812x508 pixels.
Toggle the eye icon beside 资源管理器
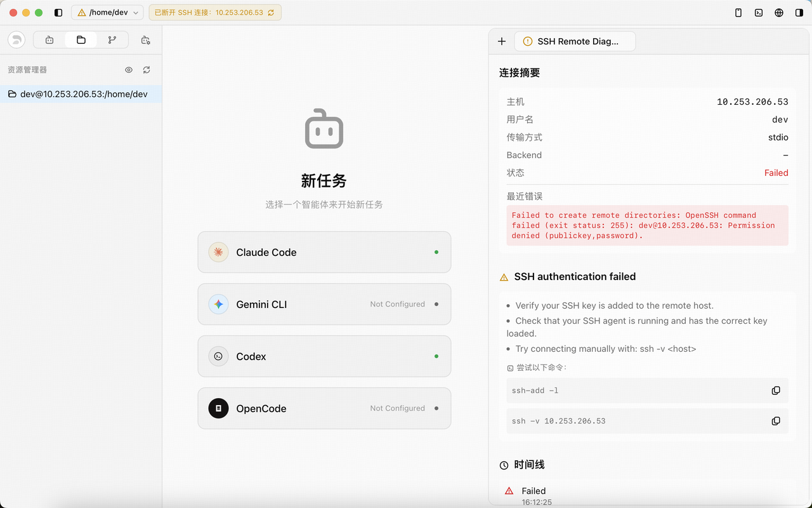128,70
